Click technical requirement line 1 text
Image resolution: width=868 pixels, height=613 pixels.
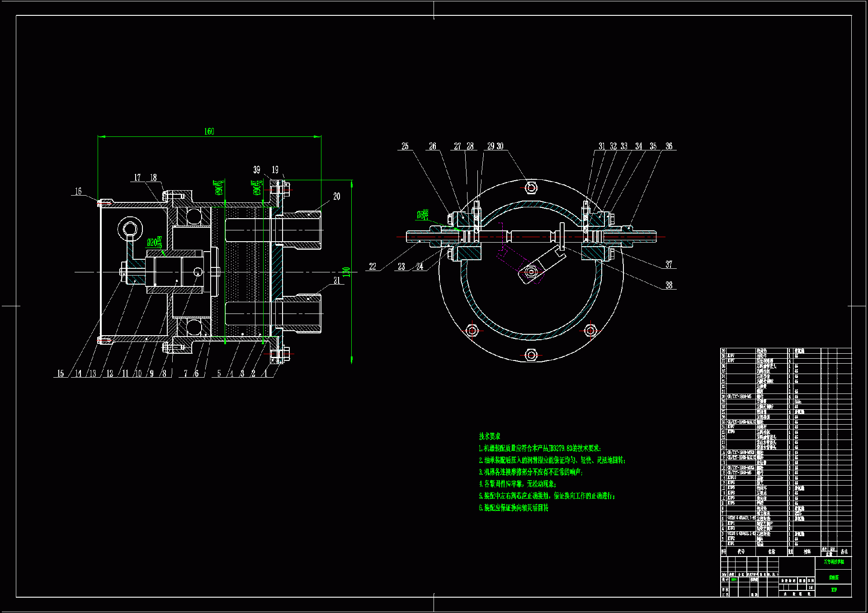pyautogui.click(x=540, y=448)
